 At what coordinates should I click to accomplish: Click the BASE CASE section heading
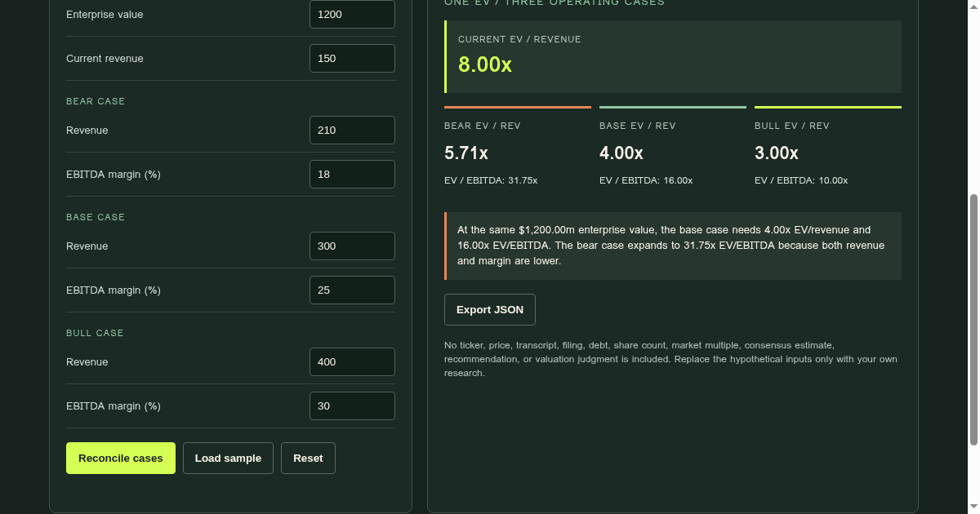(x=96, y=217)
